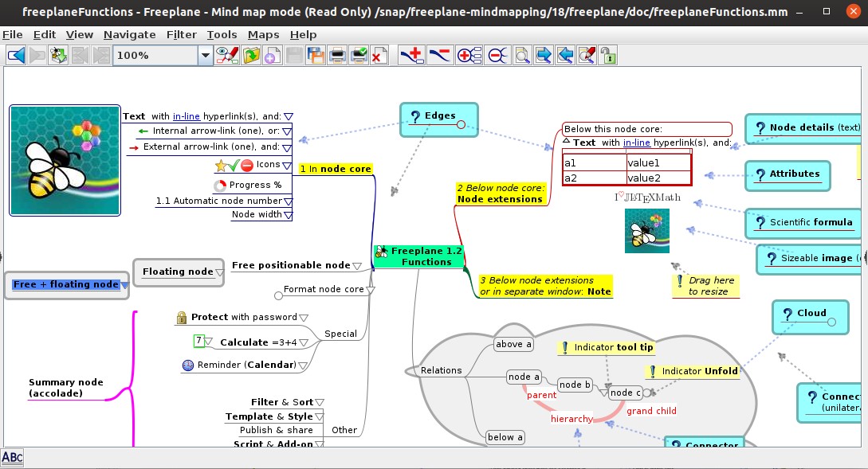Image resolution: width=868 pixels, height=469 pixels.
Task: Open the Tools menu
Action: pyautogui.click(x=222, y=34)
